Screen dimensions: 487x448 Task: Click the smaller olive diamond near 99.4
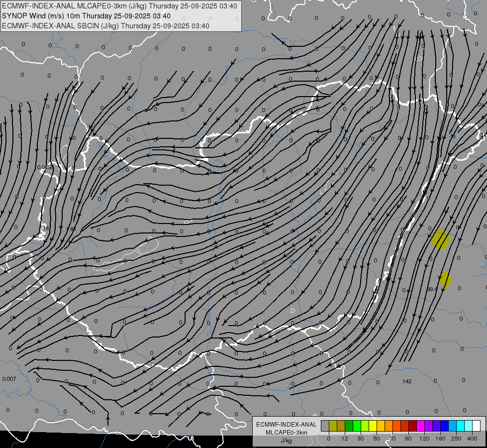tap(446, 280)
